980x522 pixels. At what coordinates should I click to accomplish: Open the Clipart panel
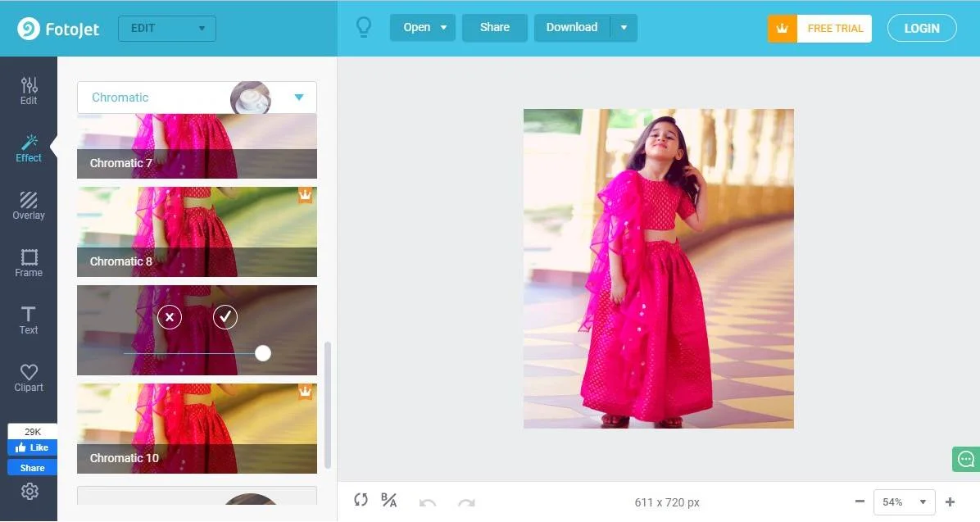pos(29,377)
